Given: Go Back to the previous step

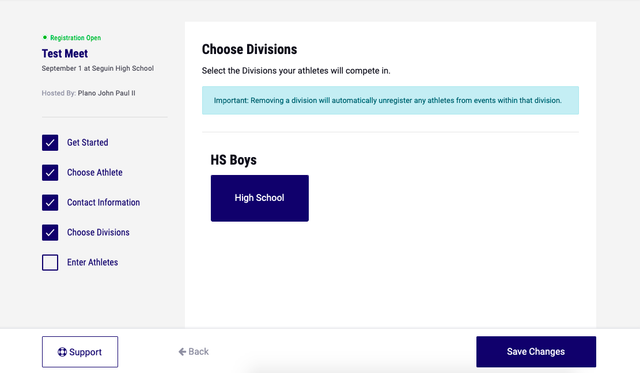Looking at the screenshot, I should coord(193,351).
